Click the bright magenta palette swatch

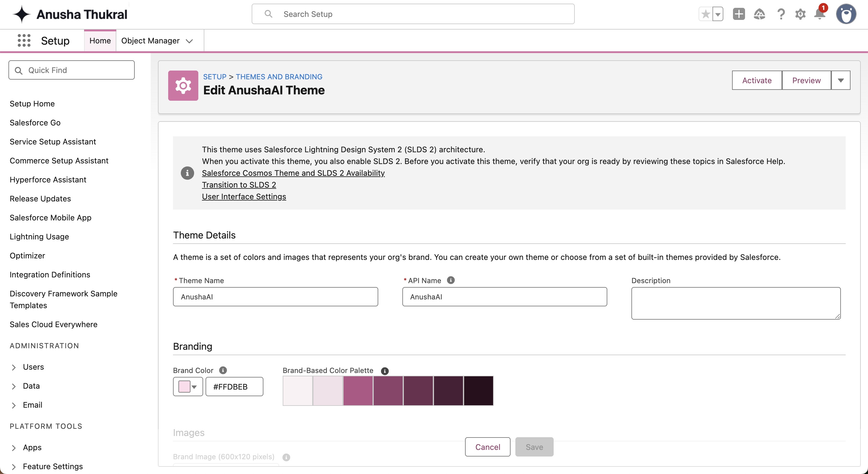pyautogui.click(x=358, y=391)
